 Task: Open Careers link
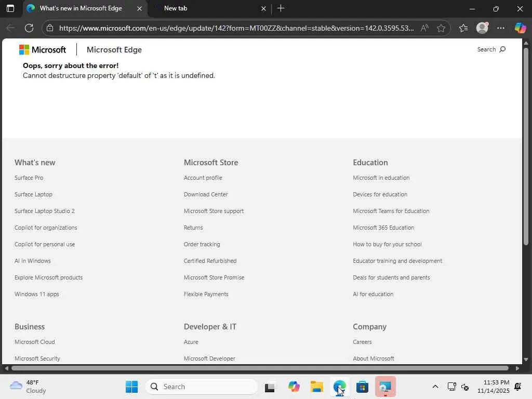click(x=362, y=342)
